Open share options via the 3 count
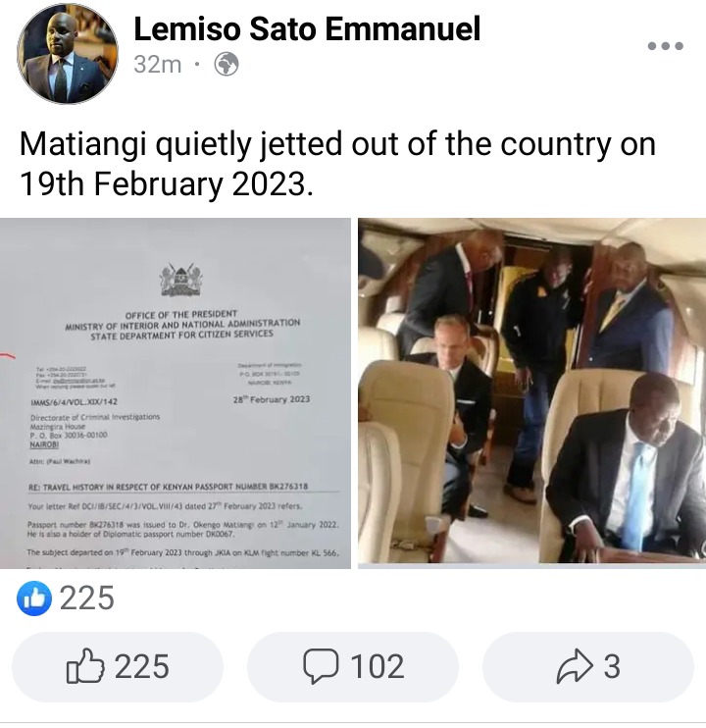Viewport: 706px width, 728px height. [612, 667]
